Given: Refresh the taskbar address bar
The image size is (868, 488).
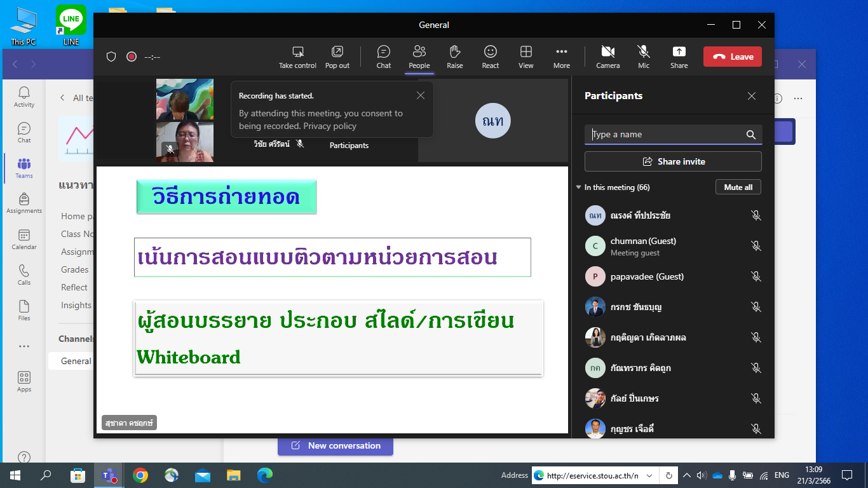Looking at the screenshot, I should 669,475.
